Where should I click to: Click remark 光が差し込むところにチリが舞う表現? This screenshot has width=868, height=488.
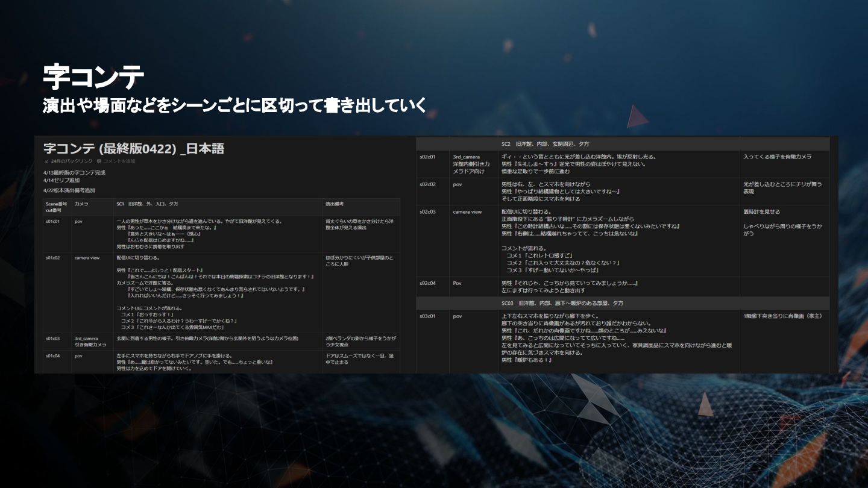click(782, 187)
